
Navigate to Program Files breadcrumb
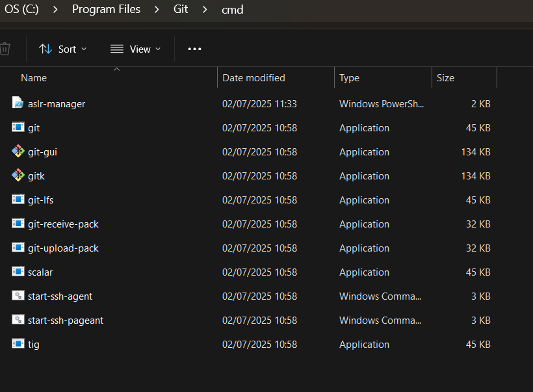tap(106, 9)
